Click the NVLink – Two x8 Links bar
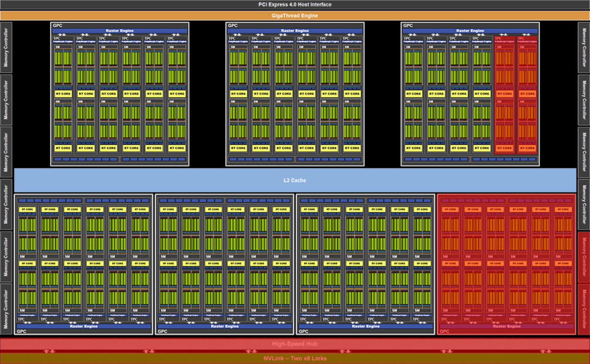 pos(295,358)
